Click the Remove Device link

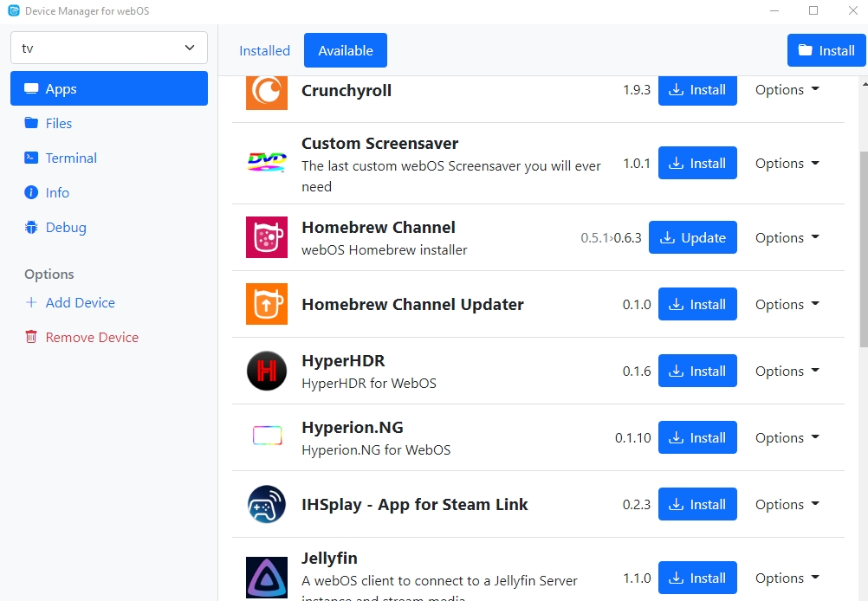click(92, 337)
